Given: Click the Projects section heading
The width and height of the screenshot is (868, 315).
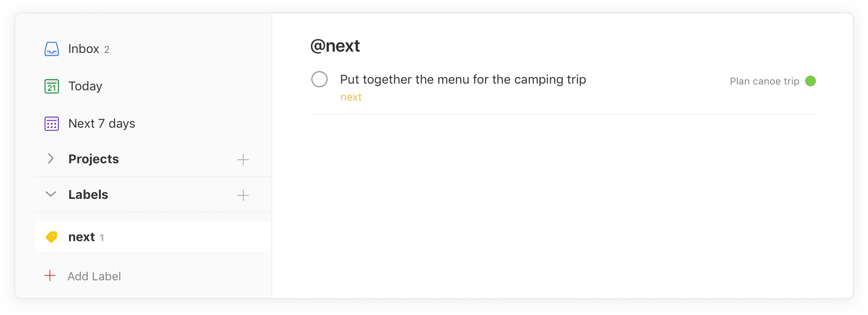Looking at the screenshot, I should point(94,159).
